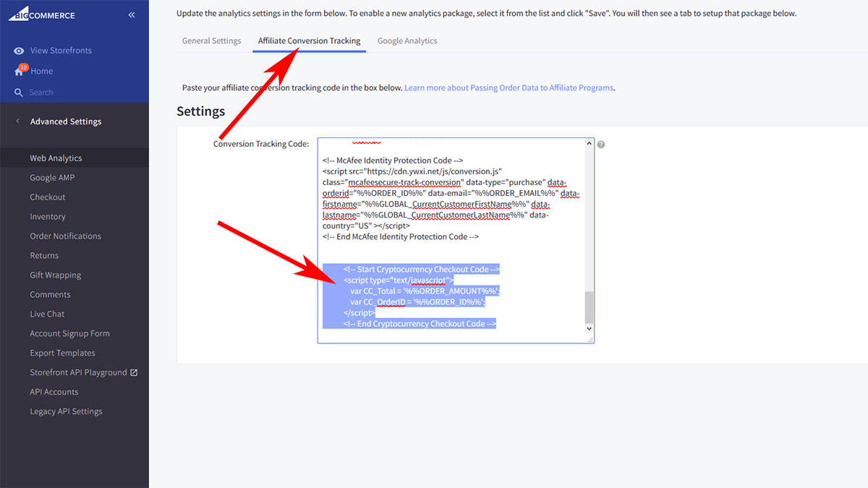
Task: Click inside the Conversion Tracking Code textarea
Action: (x=456, y=241)
